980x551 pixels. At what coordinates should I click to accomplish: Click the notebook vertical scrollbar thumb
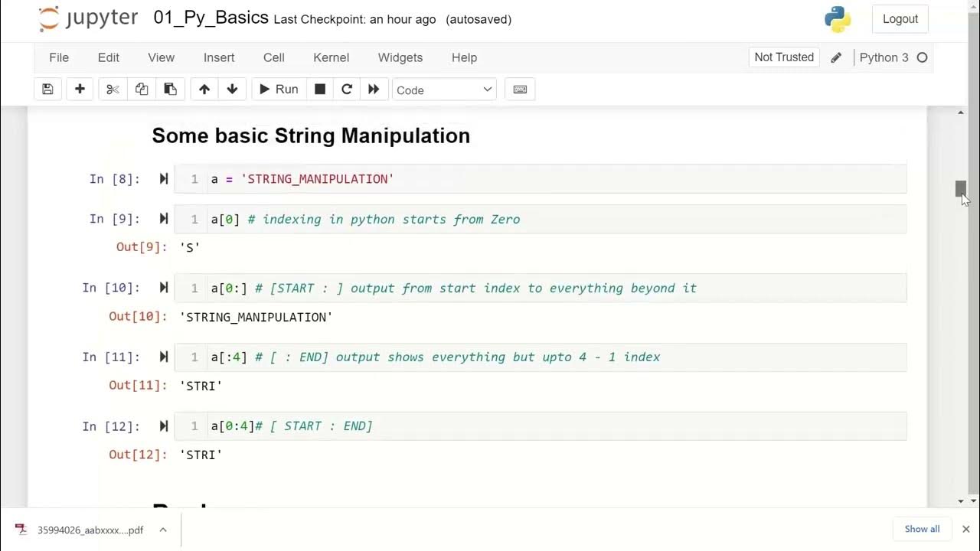tap(961, 188)
